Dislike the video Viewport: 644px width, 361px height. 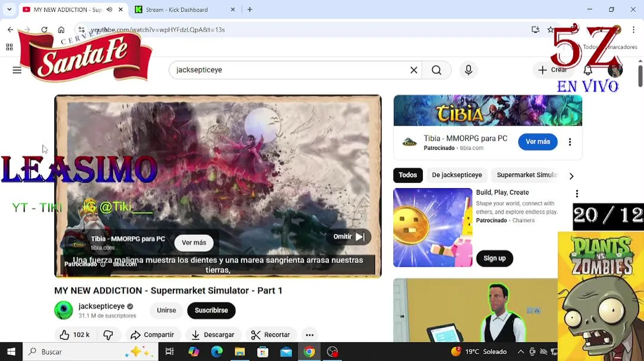(108, 335)
